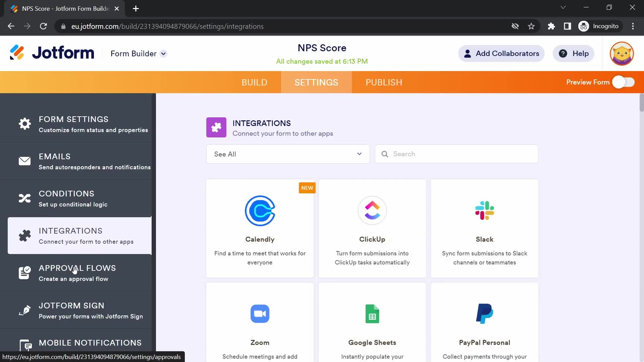Click the Add Collaborators button
The height and width of the screenshot is (362, 644).
click(501, 54)
